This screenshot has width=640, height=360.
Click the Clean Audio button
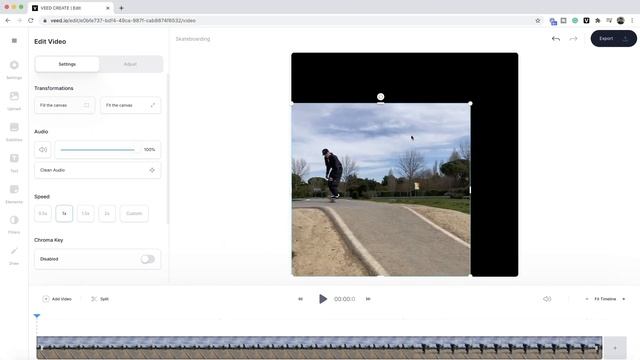pyautogui.click(x=98, y=170)
